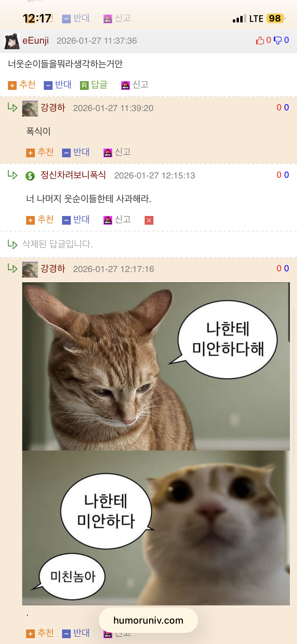The height and width of the screenshot is (644, 297).
Task: Open eEunji's profile avatar
Action: point(12,41)
